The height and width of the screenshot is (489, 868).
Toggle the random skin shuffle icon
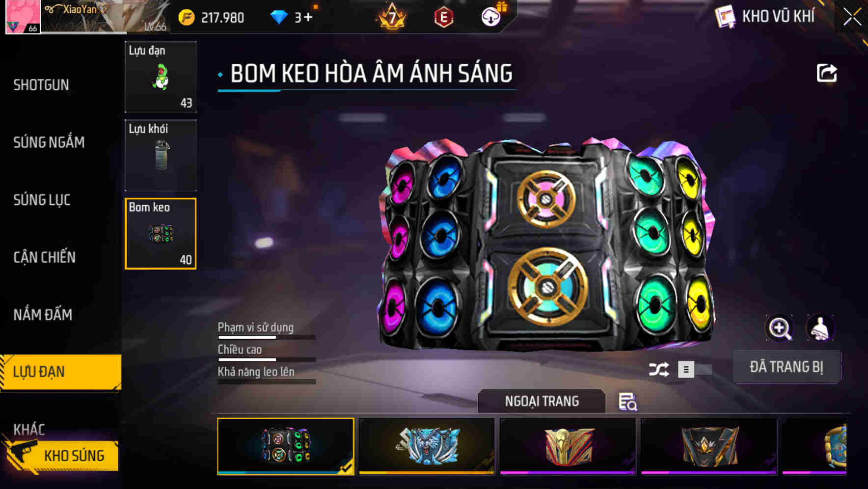(658, 369)
